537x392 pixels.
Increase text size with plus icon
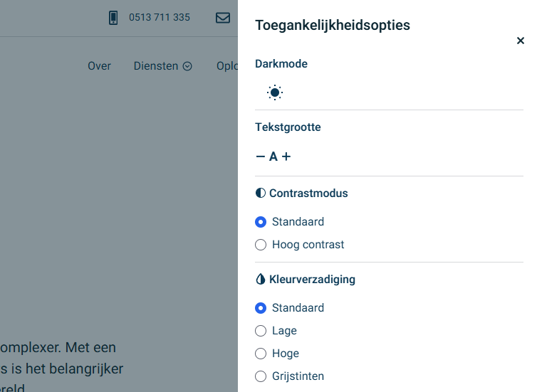[x=286, y=157]
